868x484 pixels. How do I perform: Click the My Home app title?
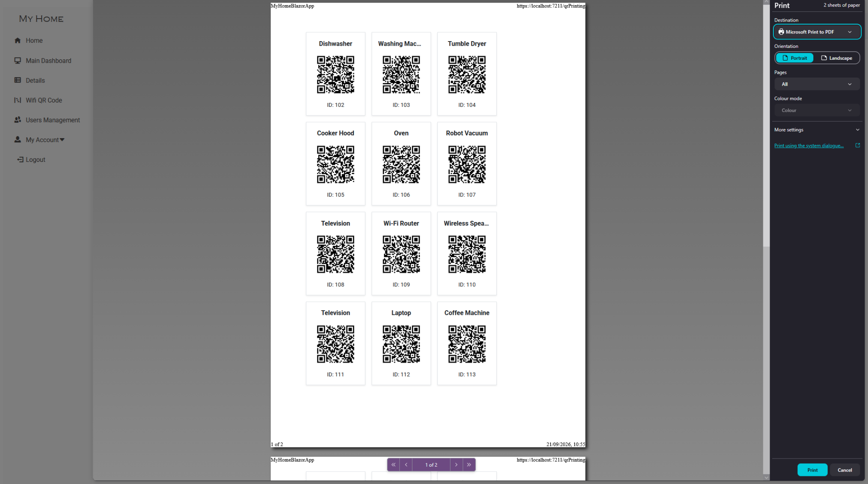(x=41, y=19)
